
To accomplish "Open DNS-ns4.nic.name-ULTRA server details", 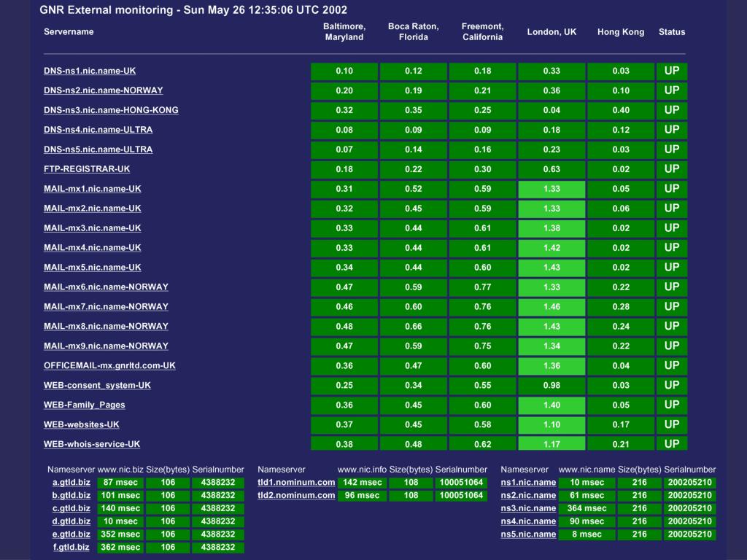I will click(98, 130).
